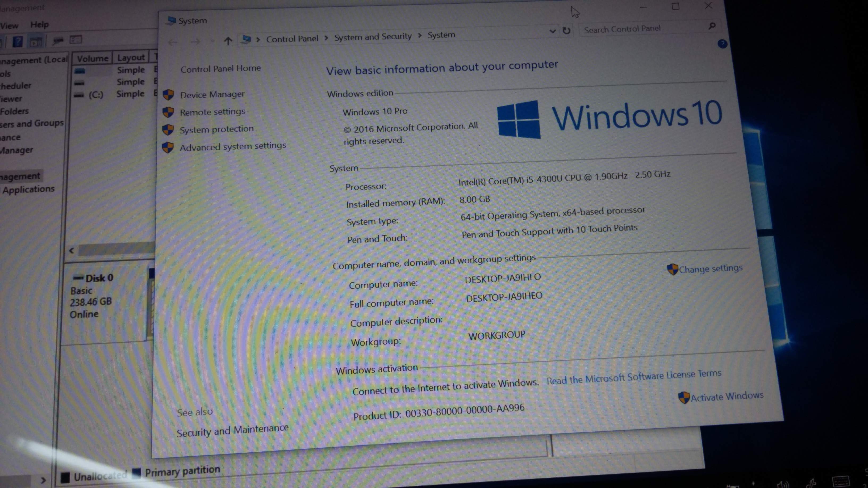
Task: Click the shield icon next to Activate Windows
Action: 684,398
